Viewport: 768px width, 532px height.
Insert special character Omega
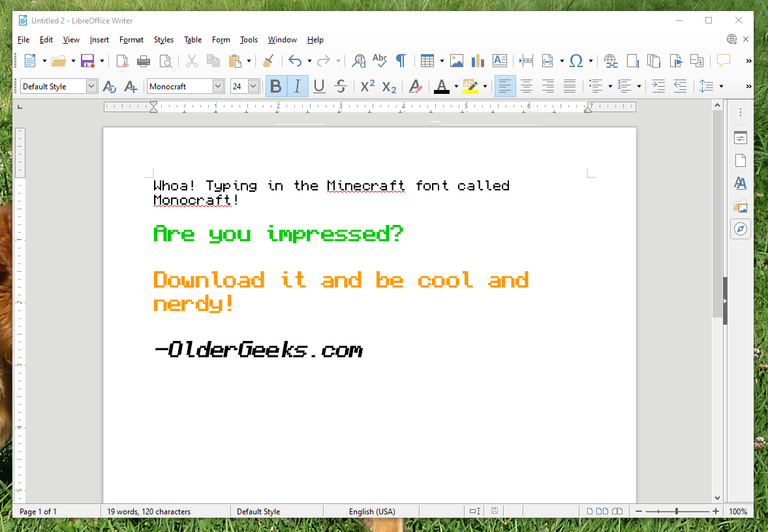[577, 61]
